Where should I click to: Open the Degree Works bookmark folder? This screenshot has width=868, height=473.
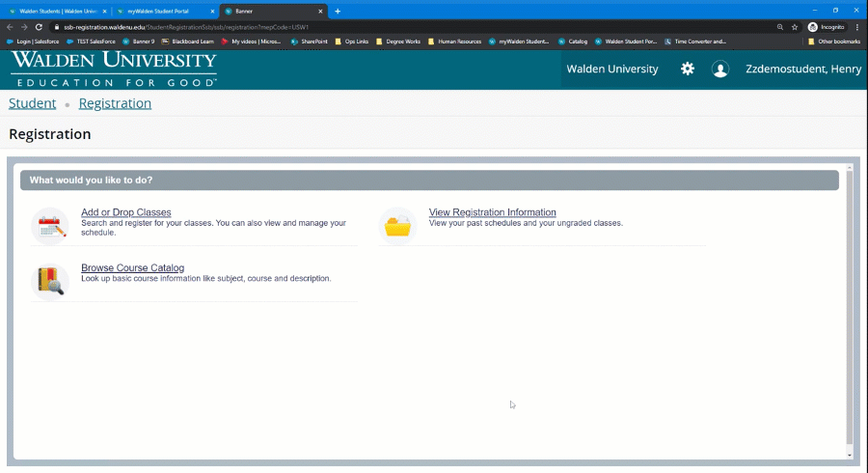[x=398, y=42]
